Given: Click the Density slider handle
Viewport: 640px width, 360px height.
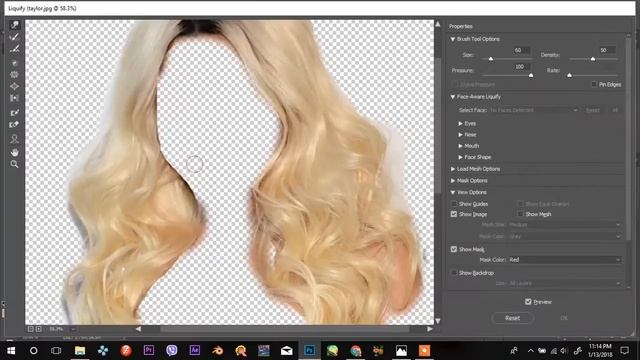Looking at the screenshot, I should click(593, 60).
